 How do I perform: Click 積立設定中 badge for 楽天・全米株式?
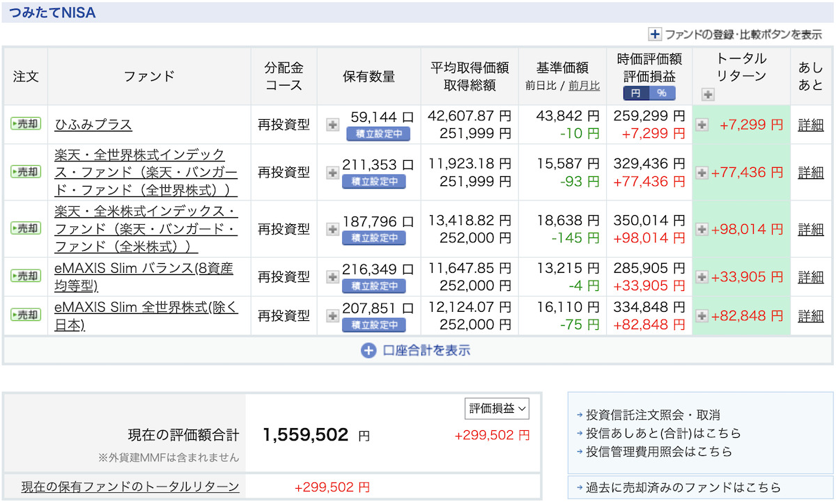pos(374,238)
